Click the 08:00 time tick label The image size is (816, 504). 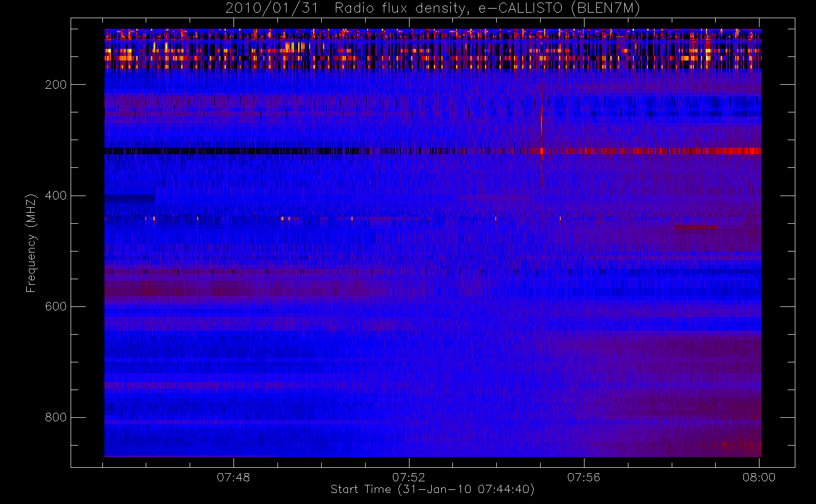(759, 477)
